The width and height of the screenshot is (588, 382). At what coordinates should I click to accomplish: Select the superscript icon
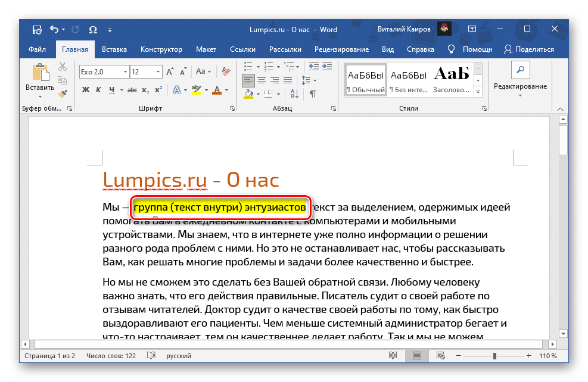coord(158,89)
